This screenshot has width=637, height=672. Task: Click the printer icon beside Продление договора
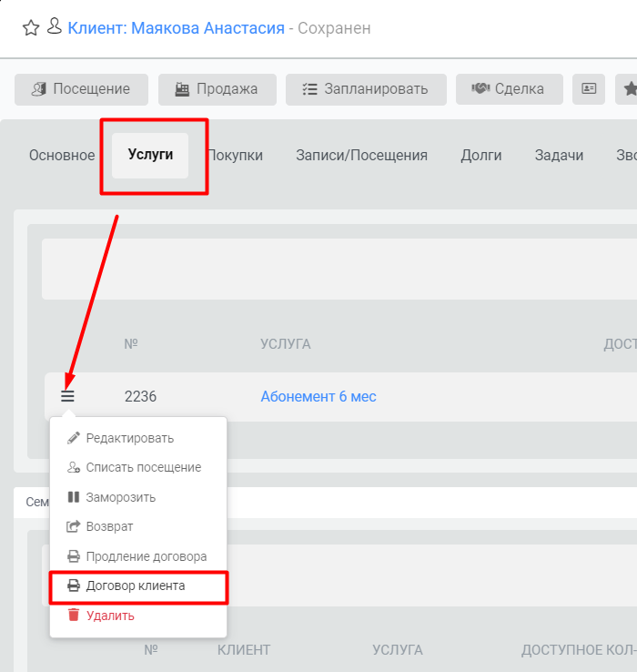[73, 556]
